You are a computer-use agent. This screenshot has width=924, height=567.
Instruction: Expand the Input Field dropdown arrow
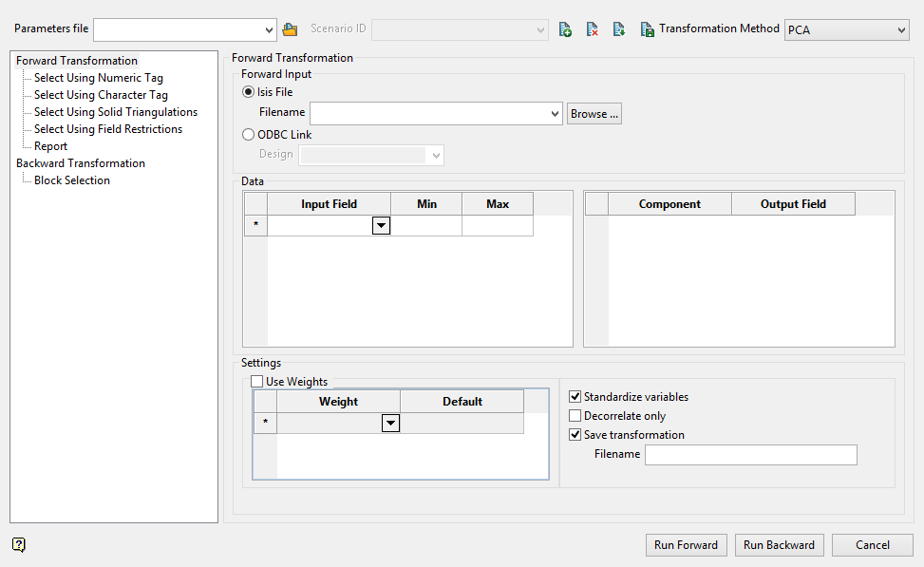[381, 226]
